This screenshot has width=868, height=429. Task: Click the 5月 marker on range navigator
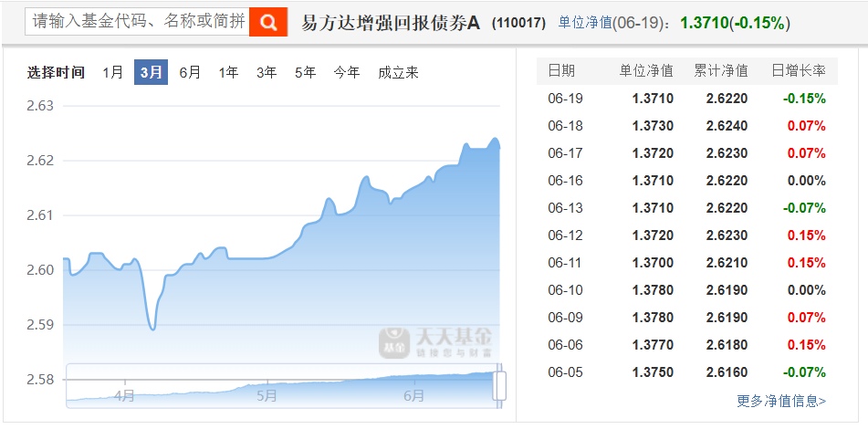[x=267, y=396]
